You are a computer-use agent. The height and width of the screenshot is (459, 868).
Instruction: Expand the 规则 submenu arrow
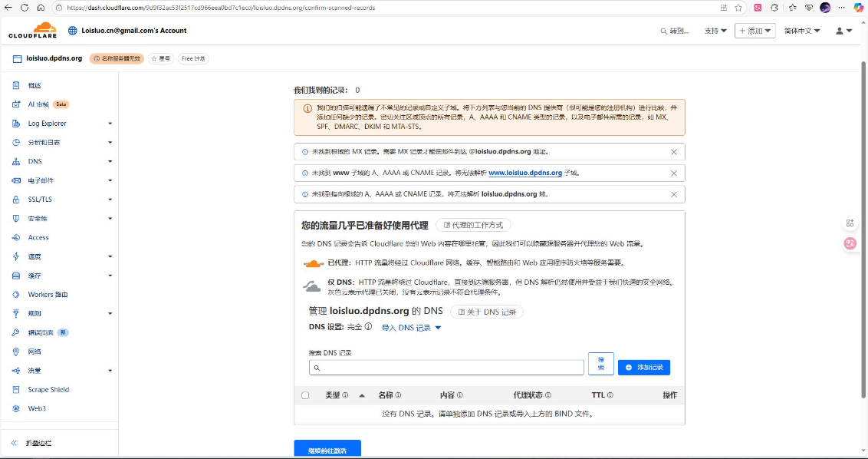(x=110, y=314)
